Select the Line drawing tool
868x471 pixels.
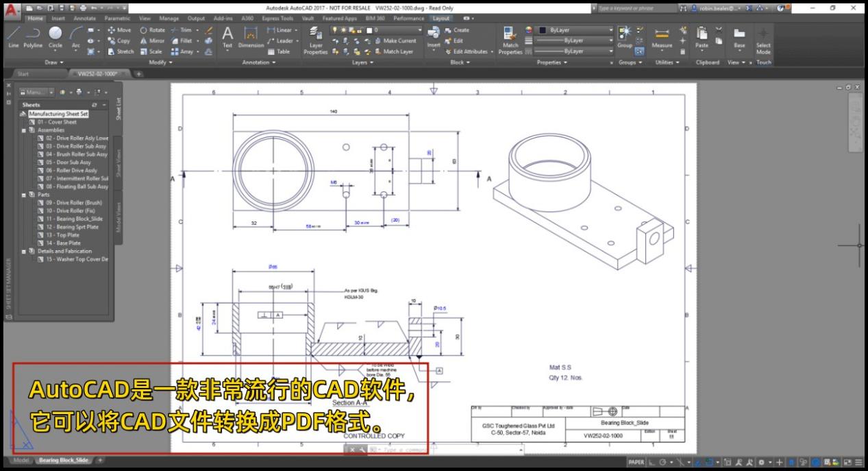(x=13, y=37)
